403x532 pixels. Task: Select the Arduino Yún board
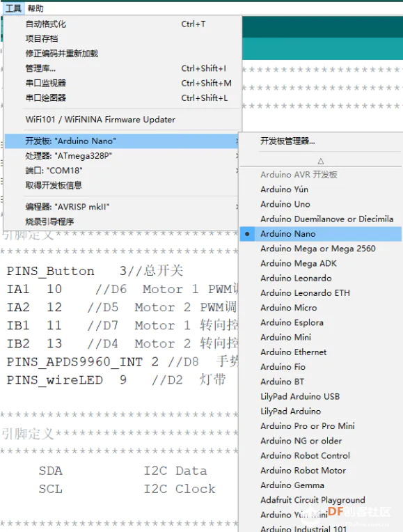coord(321,189)
